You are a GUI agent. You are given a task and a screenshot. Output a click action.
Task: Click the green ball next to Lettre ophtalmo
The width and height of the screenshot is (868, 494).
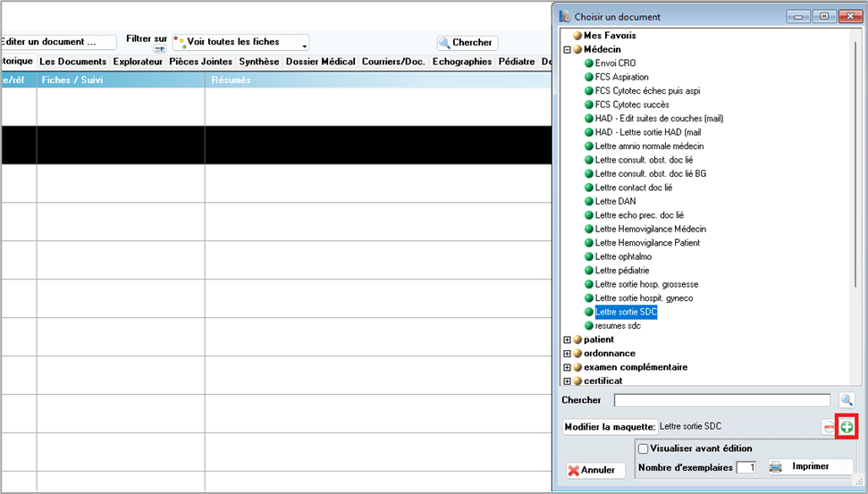(589, 256)
